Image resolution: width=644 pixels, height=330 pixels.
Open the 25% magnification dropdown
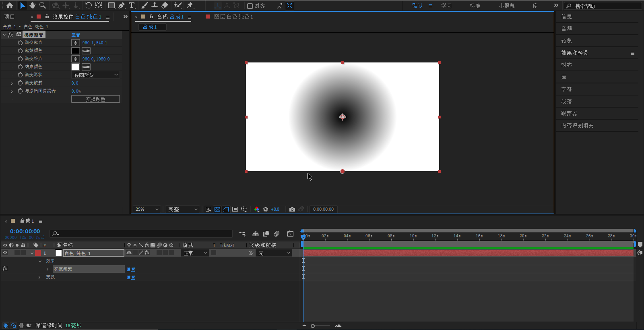pyautogui.click(x=147, y=209)
